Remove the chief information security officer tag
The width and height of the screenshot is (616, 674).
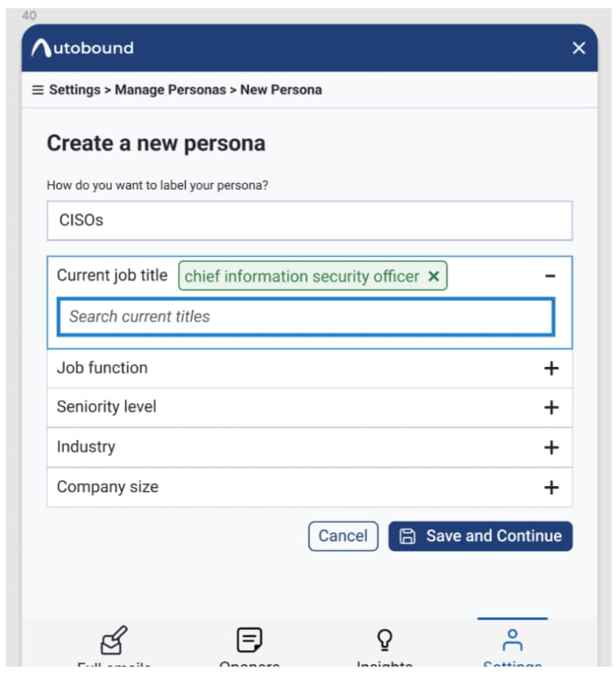pyautogui.click(x=433, y=277)
